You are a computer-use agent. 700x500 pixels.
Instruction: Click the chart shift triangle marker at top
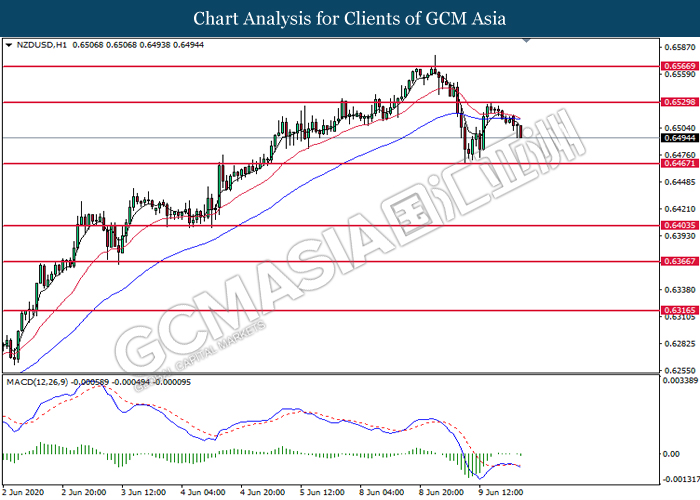(527, 41)
